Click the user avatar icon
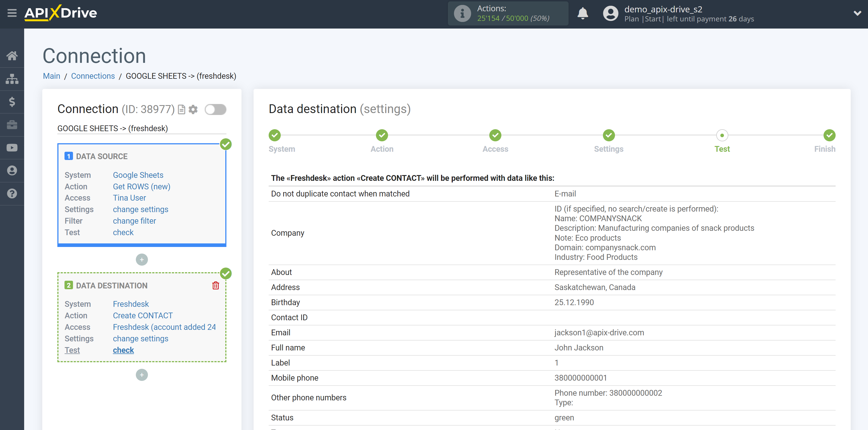This screenshot has width=868, height=430. coord(611,13)
